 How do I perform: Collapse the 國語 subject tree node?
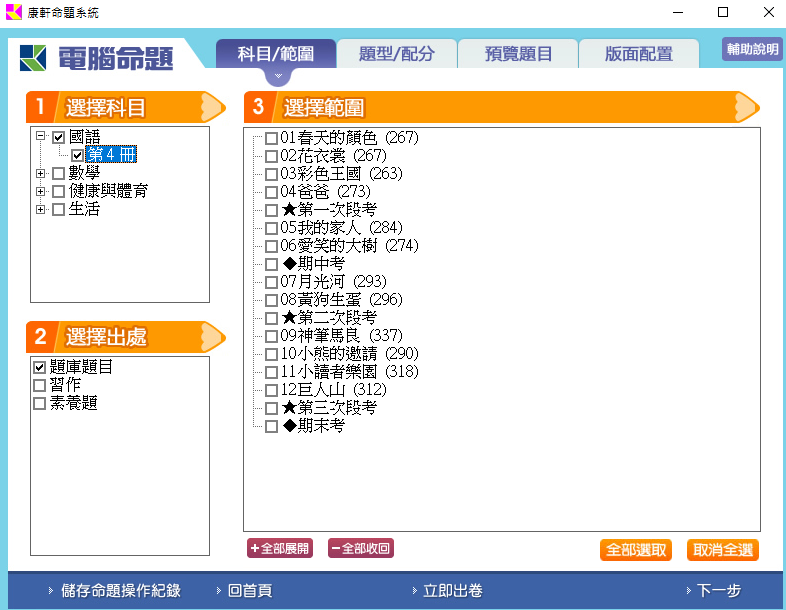pyautogui.click(x=41, y=137)
